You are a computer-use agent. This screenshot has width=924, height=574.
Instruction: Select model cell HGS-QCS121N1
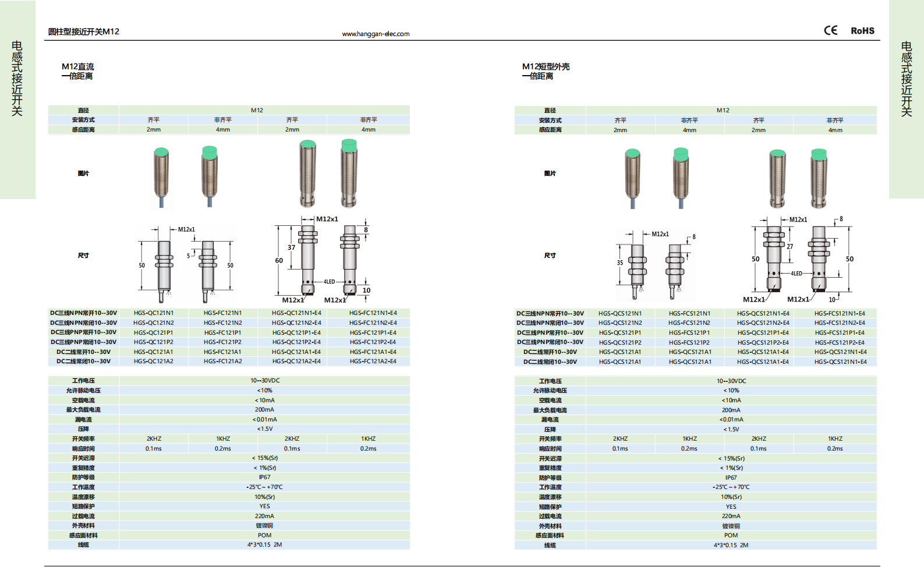pyautogui.click(x=620, y=314)
